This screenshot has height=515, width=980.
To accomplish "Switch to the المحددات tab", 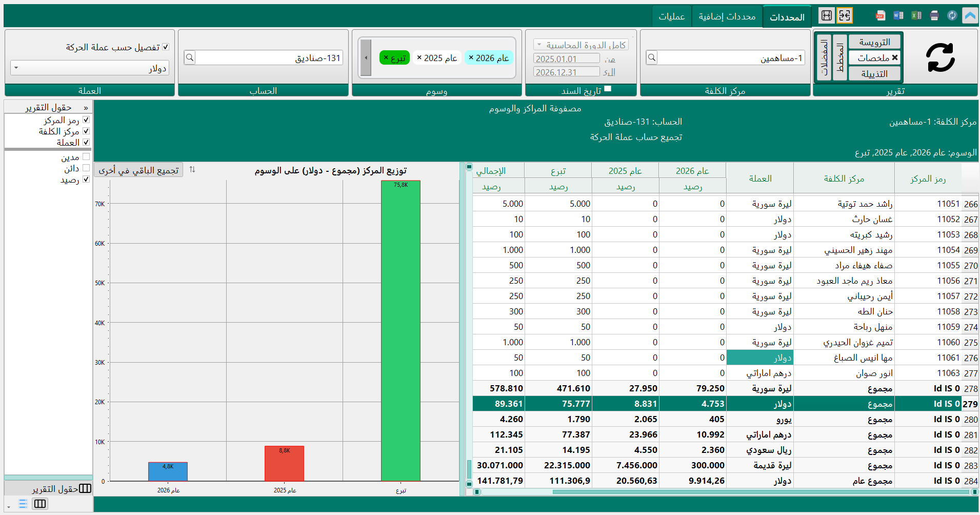I will [x=787, y=17].
